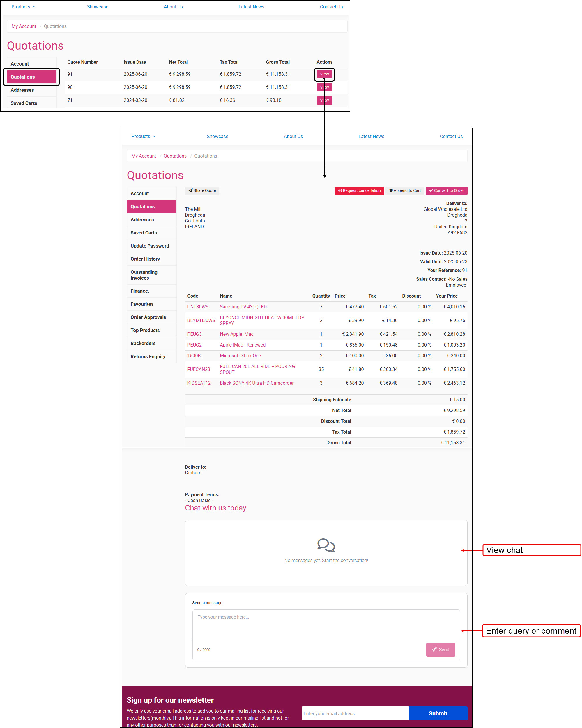Open product code KIDSEAT12
Image resolution: width=582 pixels, height=728 pixels.
[x=199, y=383]
